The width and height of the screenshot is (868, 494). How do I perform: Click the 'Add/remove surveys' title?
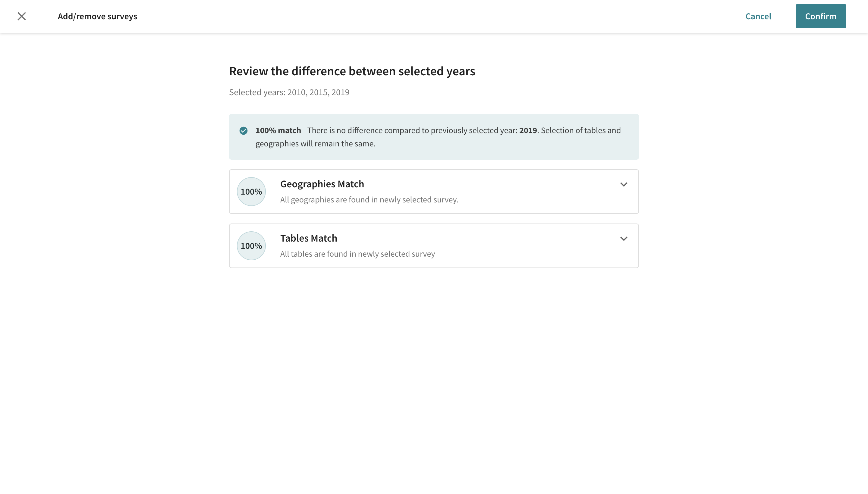(97, 16)
